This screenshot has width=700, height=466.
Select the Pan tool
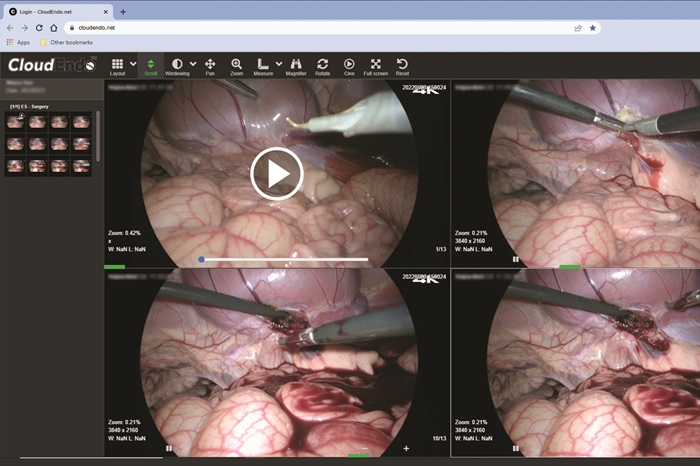click(x=210, y=67)
